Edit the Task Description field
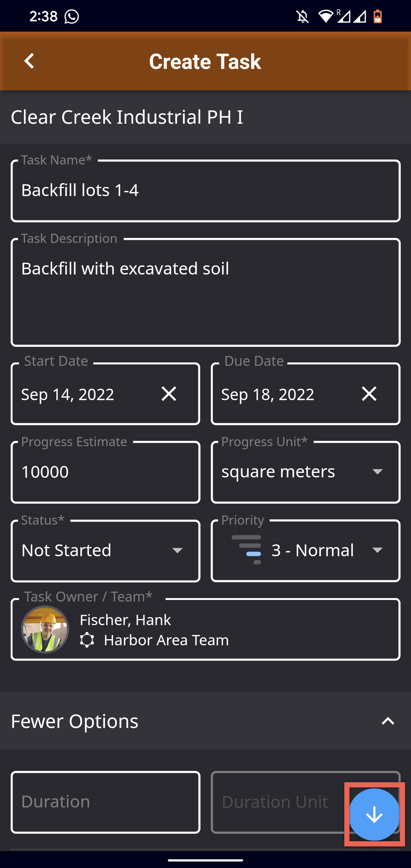This screenshot has width=411, height=868. point(205,292)
